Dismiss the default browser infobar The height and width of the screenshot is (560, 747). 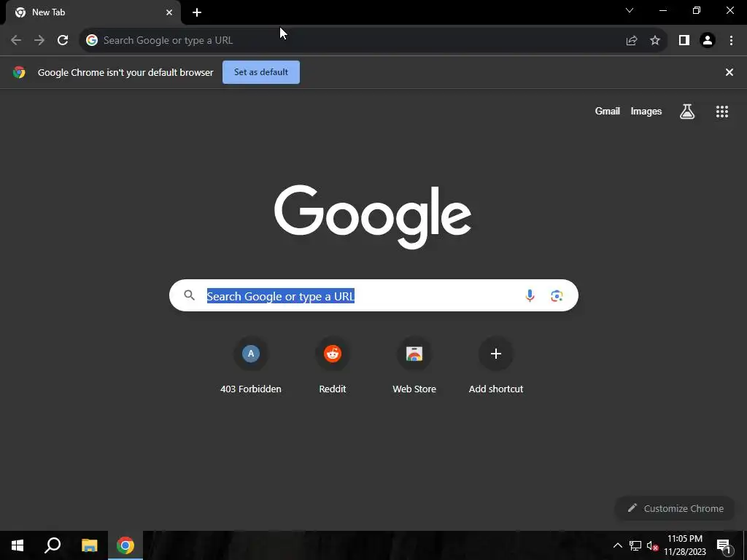(x=729, y=72)
